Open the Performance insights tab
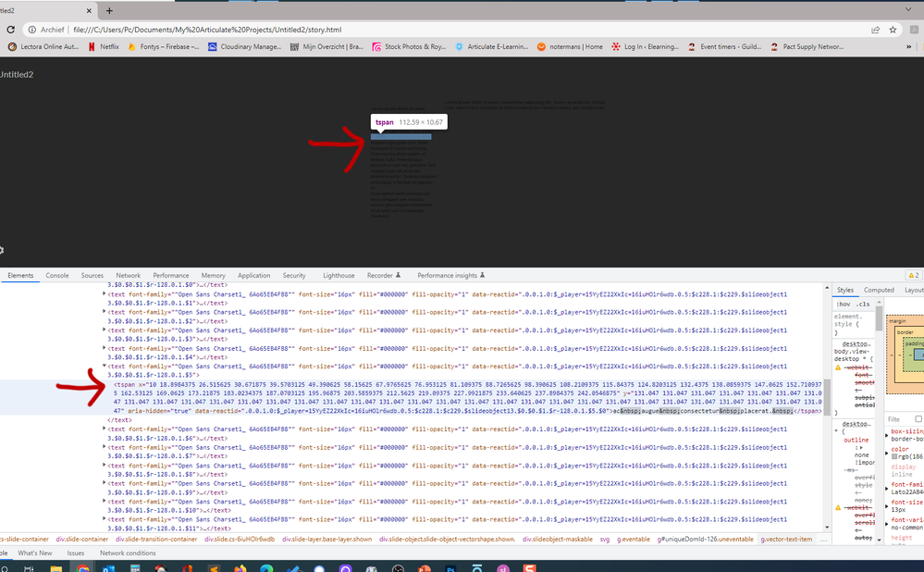 click(x=450, y=276)
